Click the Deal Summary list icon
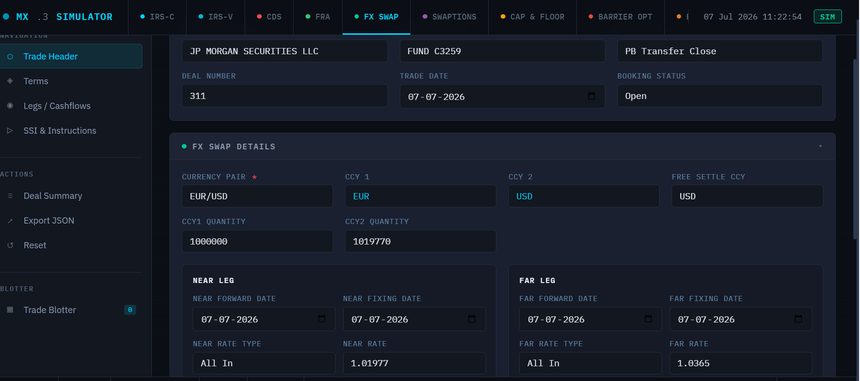 (10, 196)
